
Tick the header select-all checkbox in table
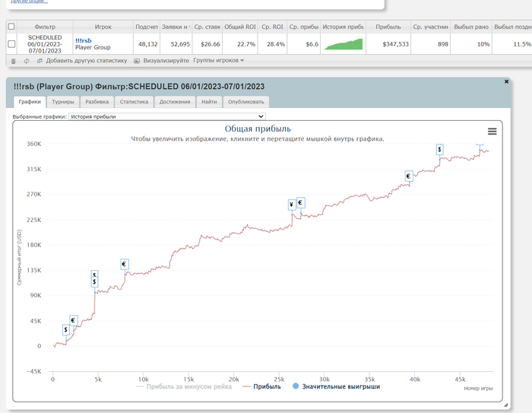click(11, 27)
